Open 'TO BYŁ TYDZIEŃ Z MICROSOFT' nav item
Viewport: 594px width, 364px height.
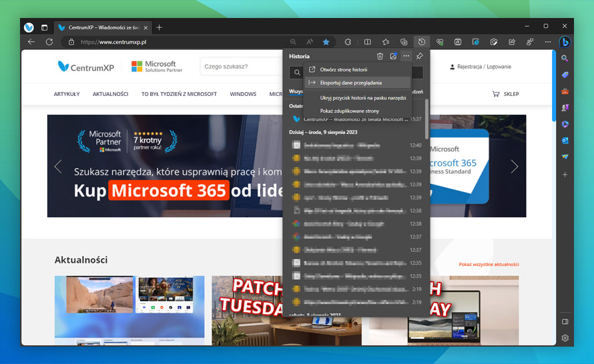(x=179, y=94)
